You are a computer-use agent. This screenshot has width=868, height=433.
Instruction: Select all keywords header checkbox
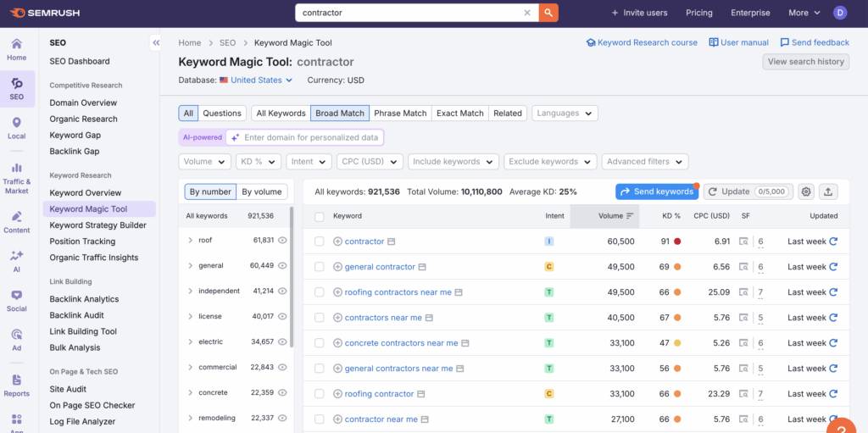tap(319, 217)
